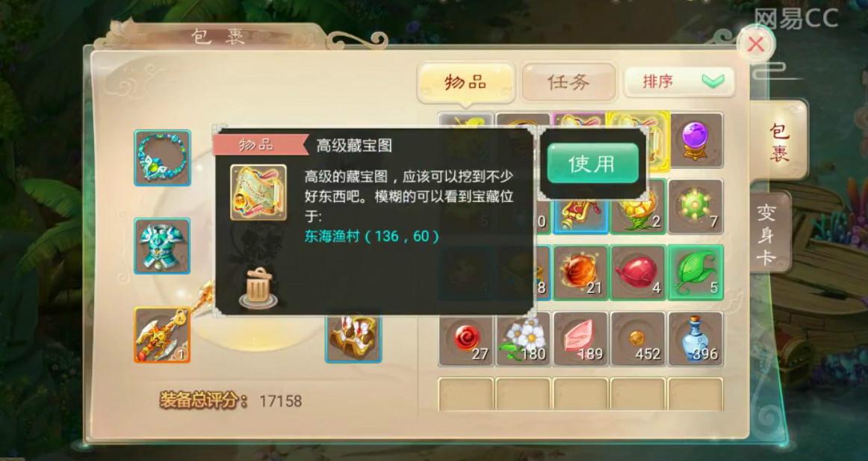This screenshot has width=868, height=461.
Task: Open the 排序 sort dropdown
Action: 680,82
